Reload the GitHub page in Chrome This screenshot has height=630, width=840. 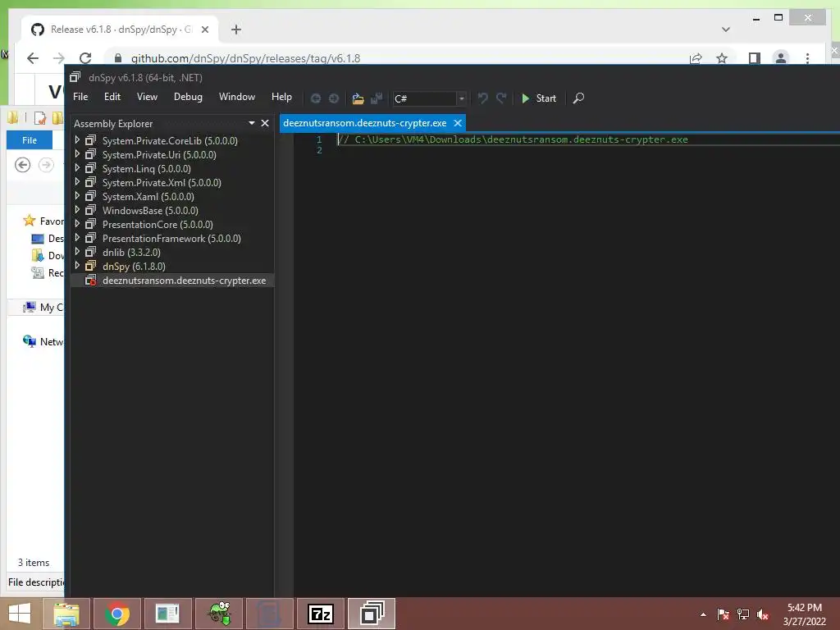point(85,58)
